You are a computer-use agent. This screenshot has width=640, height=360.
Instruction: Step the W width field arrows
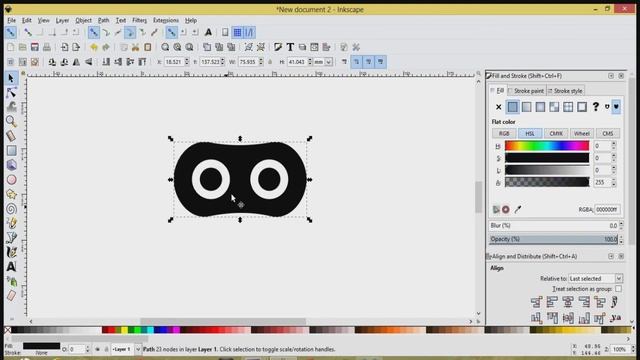click(261, 62)
